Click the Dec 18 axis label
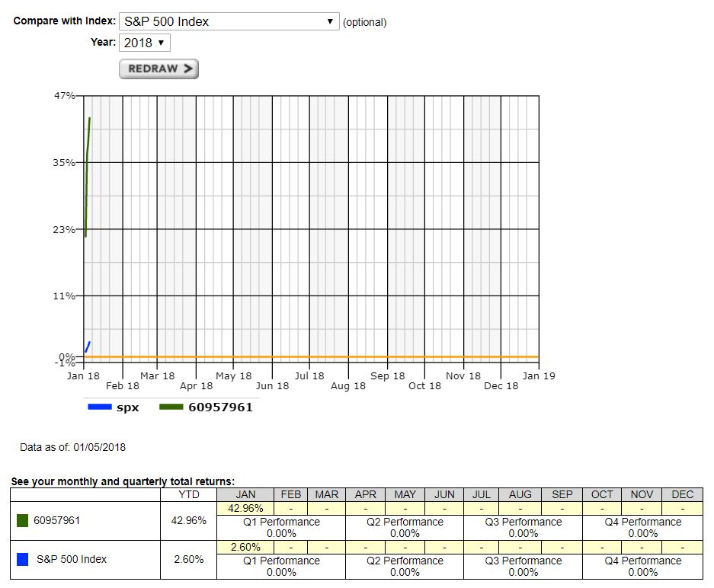Image resolution: width=714 pixels, height=588 pixels. pyautogui.click(x=501, y=386)
